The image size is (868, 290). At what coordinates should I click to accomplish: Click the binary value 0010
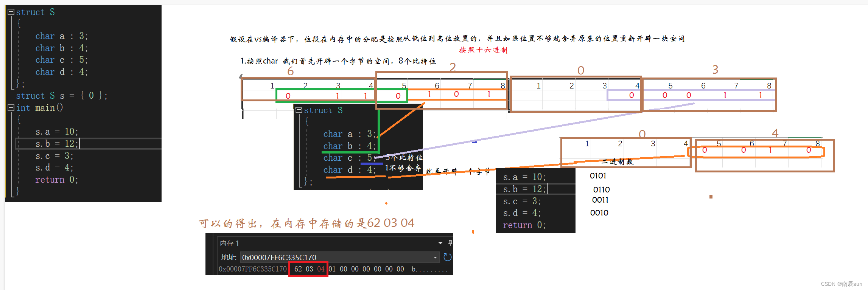pos(599,212)
